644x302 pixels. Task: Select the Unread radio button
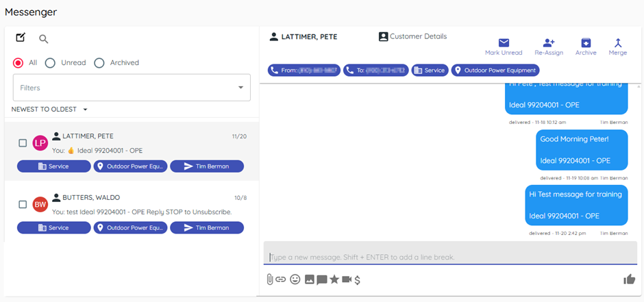point(50,63)
